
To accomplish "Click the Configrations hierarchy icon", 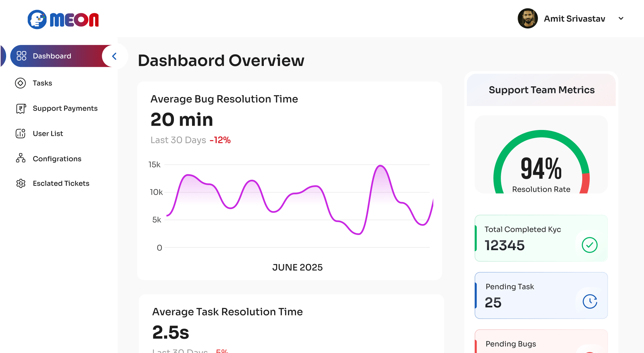I will click(21, 158).
